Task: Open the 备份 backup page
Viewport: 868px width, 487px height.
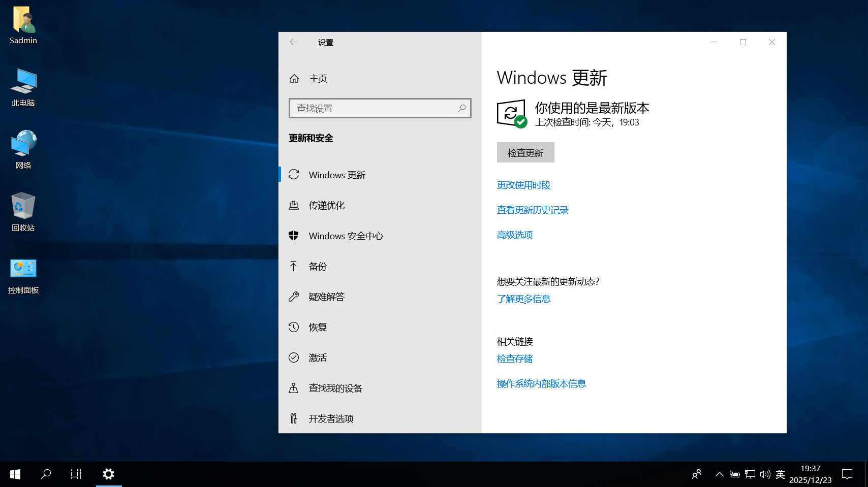Action: point(318,266)
